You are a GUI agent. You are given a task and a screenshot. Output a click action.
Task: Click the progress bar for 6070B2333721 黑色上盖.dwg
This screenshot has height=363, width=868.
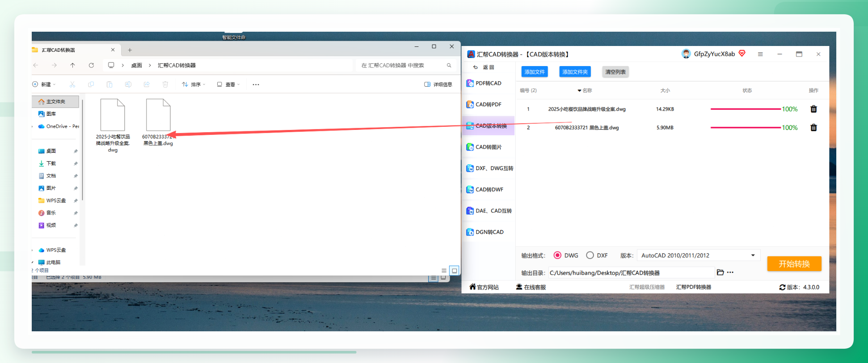(x=746, y=128)
